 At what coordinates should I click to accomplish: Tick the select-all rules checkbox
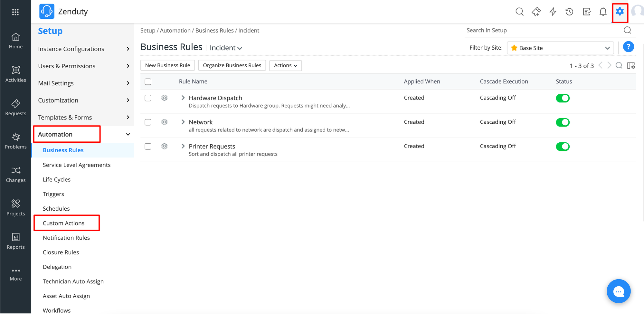click(x=148, y=82)
